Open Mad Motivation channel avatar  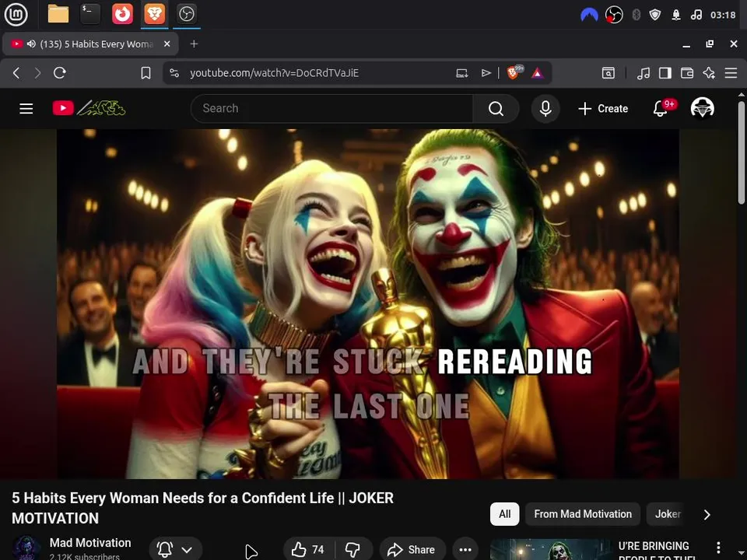point(26,548)
